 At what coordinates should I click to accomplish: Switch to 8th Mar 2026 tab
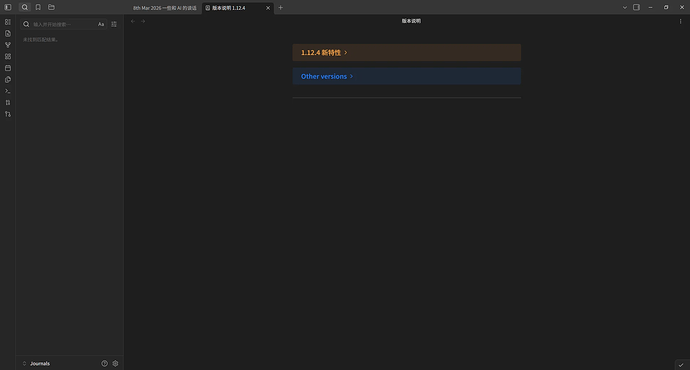click(x=165, y=8)
